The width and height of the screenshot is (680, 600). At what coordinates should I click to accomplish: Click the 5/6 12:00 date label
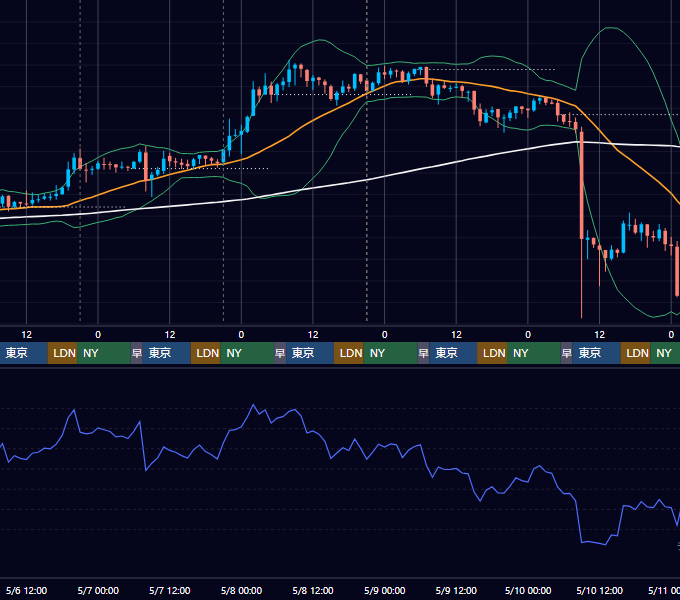(x=26, y=590)
